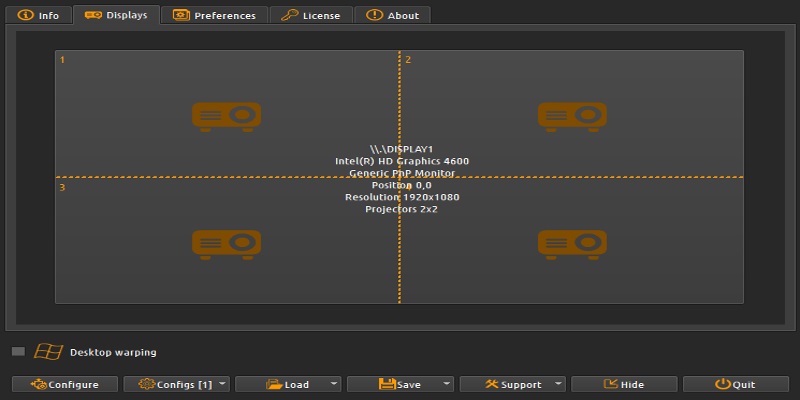Open the About tab

[392, 15]
